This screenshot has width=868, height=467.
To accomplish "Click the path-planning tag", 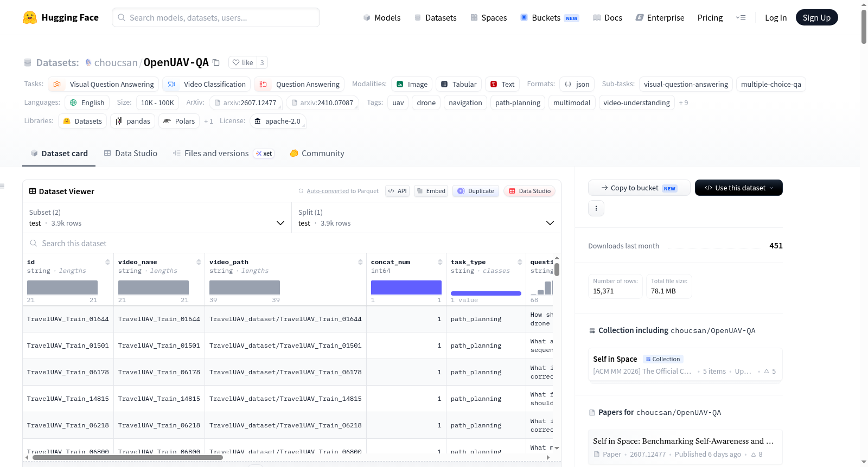I will coord(518,103).
